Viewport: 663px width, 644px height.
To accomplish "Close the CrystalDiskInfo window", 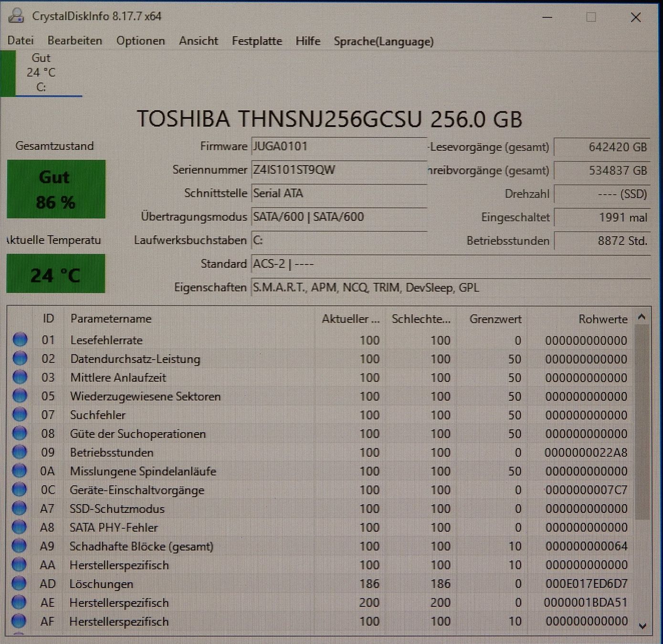I will click(635, 18).
